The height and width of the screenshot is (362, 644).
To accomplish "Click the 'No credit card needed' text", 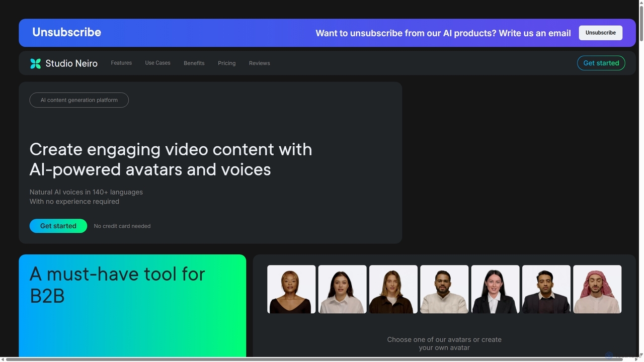I will [122, 226].
